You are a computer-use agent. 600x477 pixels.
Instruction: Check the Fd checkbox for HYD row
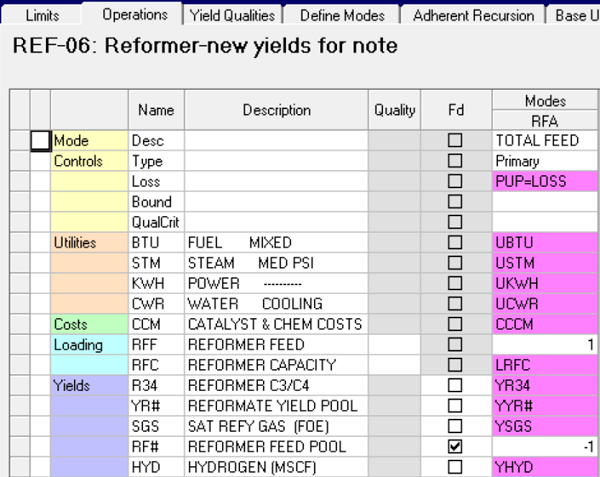[455, 467]
